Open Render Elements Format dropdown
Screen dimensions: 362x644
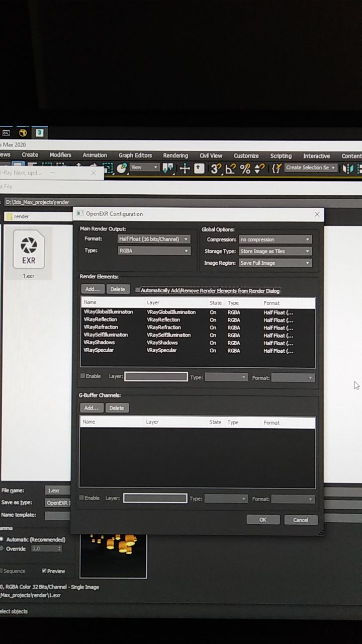tap(293, 377)
